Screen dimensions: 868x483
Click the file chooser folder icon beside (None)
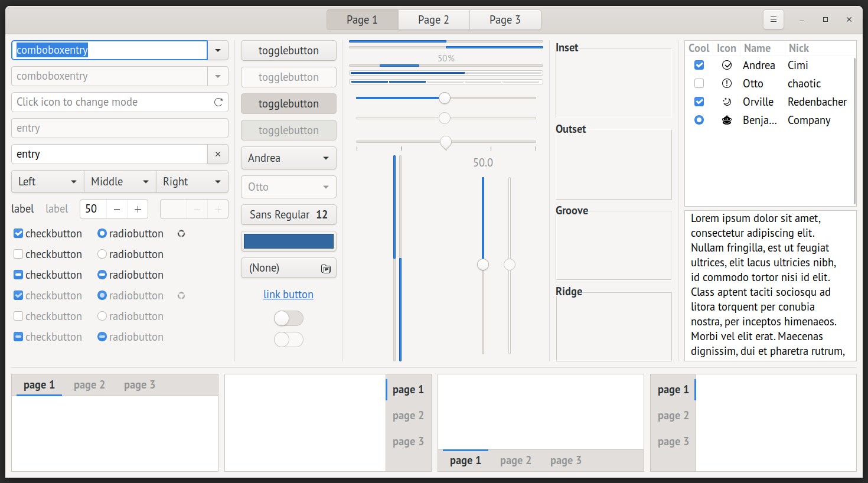325,269
